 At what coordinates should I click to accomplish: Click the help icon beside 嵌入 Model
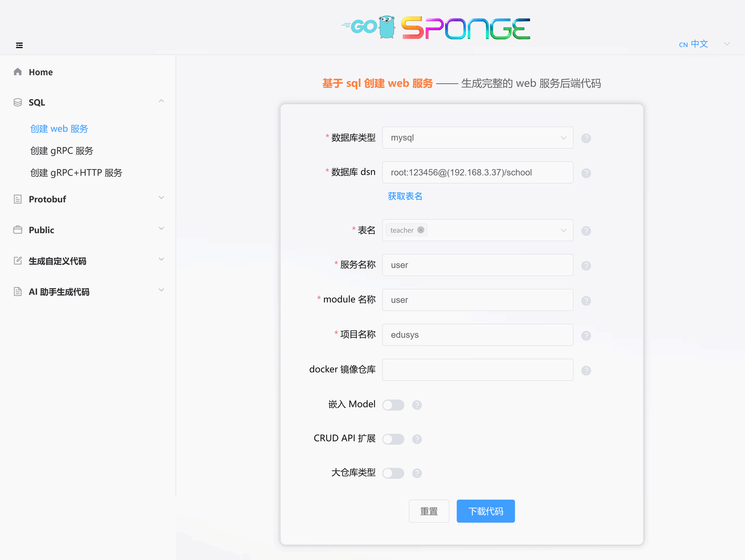coord(417,405)
